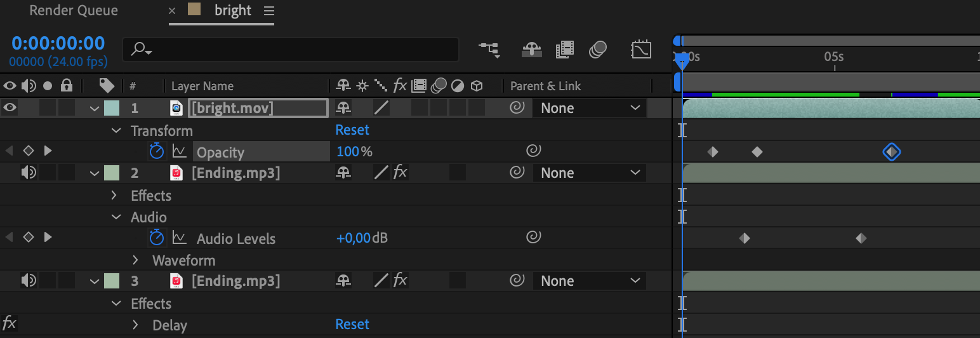980x338 pixels.
Task: Open parent dropdown for bright.mov layer
Action: click(x=590, y=108)
